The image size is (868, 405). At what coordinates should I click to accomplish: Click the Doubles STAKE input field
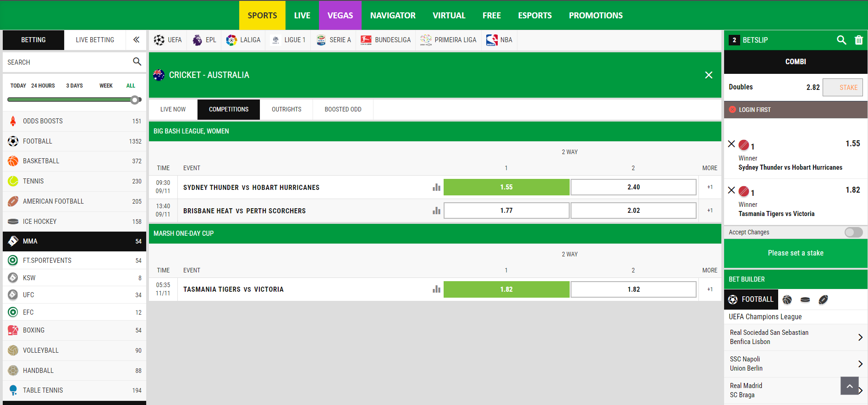(x=842, y=87)
